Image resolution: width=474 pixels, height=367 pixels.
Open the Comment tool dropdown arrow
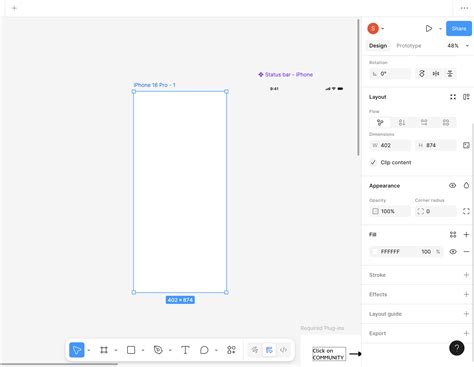pos(216,350)
